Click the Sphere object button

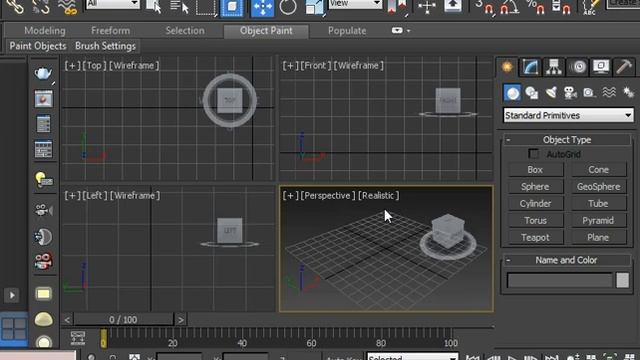coord(536,187)
